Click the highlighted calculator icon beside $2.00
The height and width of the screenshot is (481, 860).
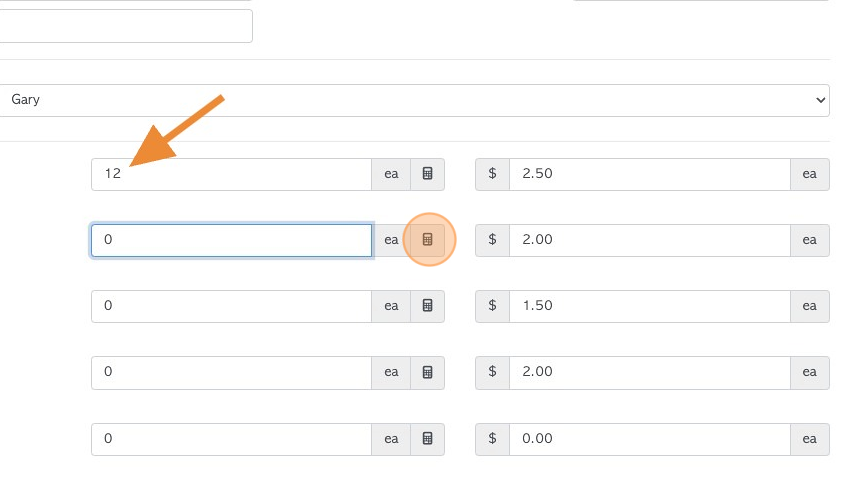[x=427, y=240]
